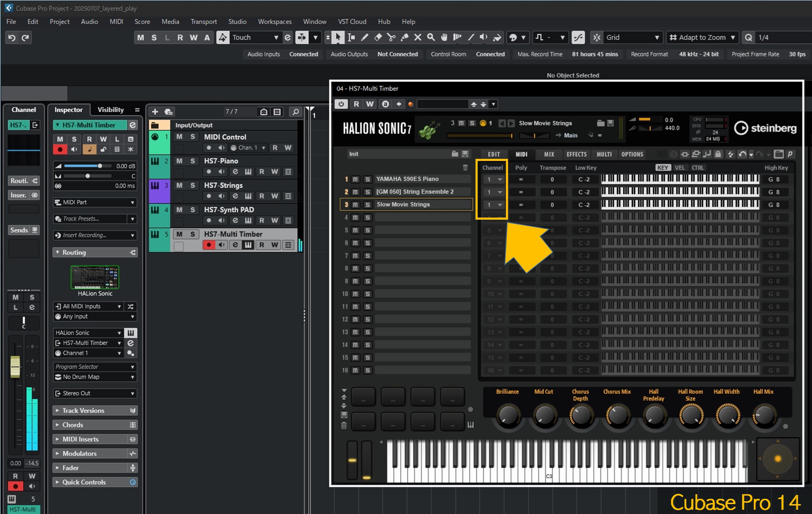Click HALion Sonic load program folder icon
The image size is (812, 514).
tap(600, 123)
